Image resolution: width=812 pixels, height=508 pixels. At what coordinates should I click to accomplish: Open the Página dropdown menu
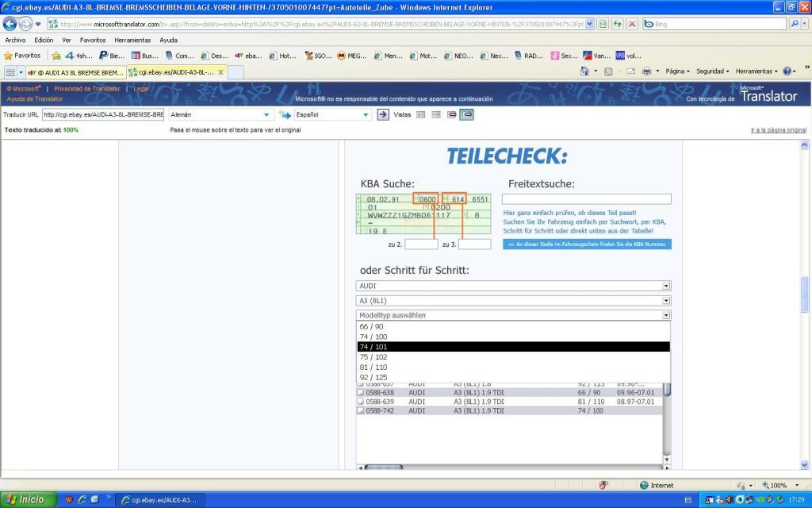pyautogui.click(x=677, y=71)
